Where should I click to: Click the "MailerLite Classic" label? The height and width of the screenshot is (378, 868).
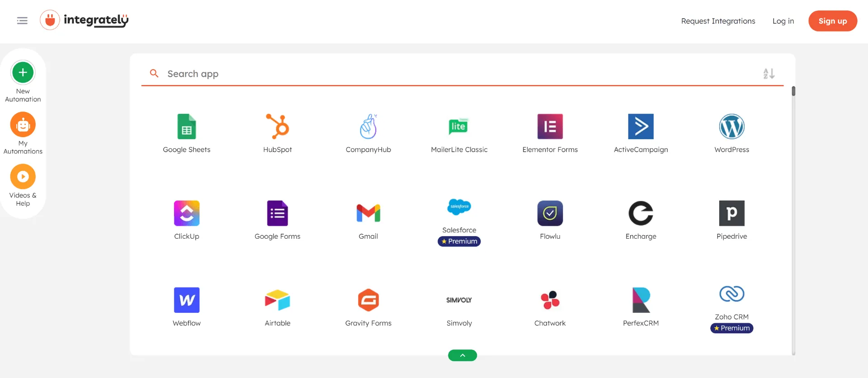[459, 150]
